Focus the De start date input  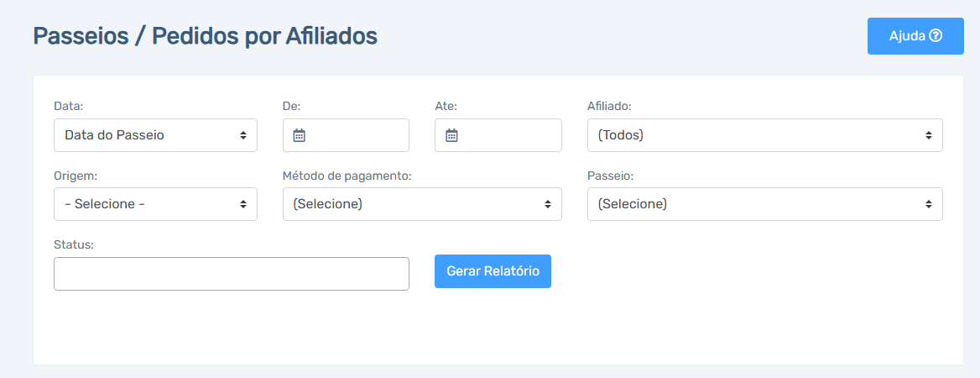[x=362, y=135]
